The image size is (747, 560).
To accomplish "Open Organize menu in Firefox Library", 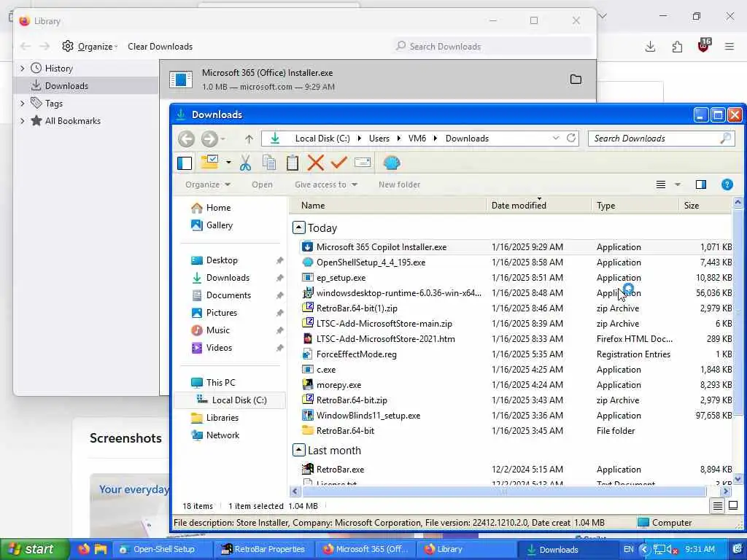I will [x=90, y=46].
